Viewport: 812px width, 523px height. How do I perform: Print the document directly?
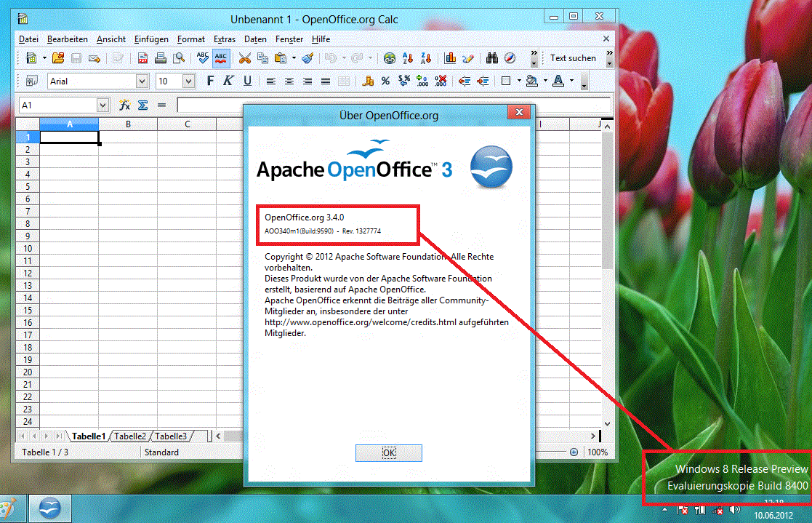[x=161, y=58]
